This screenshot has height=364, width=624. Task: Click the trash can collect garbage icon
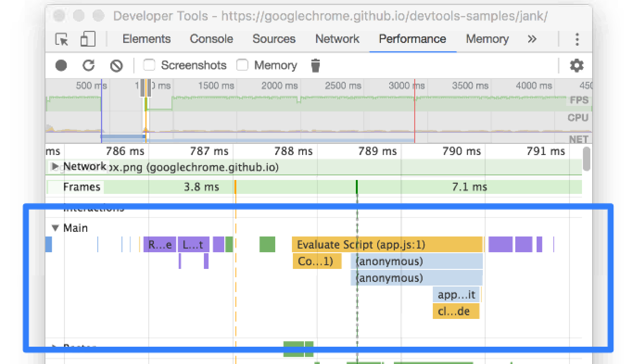point(315,65)
